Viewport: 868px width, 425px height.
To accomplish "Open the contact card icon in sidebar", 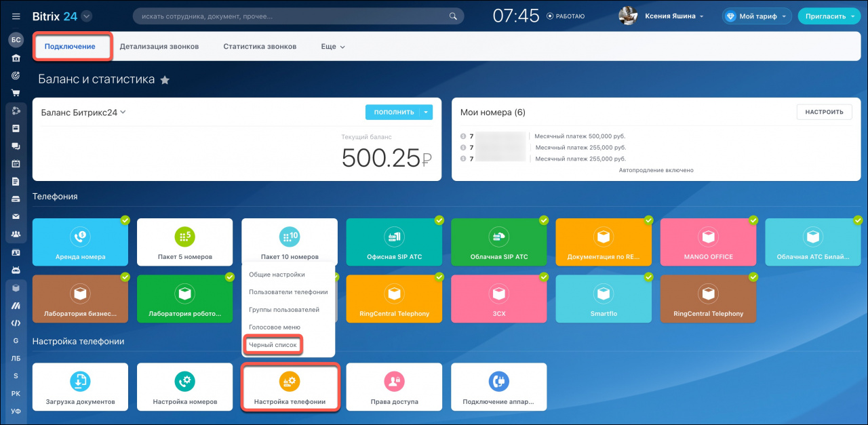I will point(16,252).
